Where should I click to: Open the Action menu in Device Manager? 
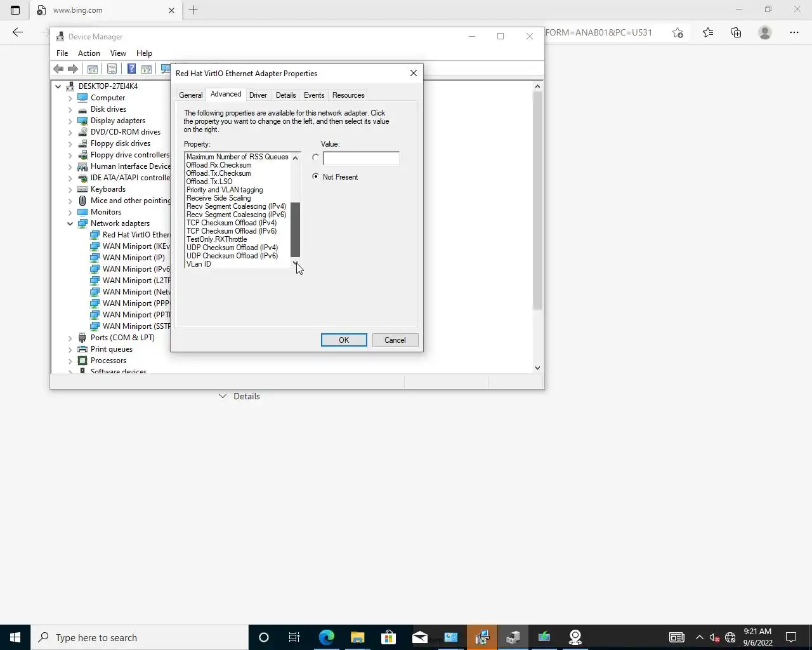89,53
